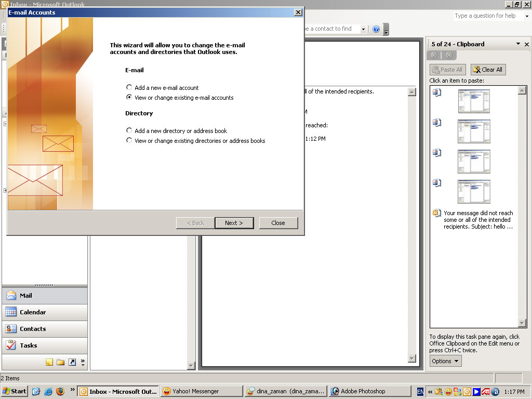532x399 pixels.
Task: Click the Folder List icon in navigation bar
Action: 61,362
